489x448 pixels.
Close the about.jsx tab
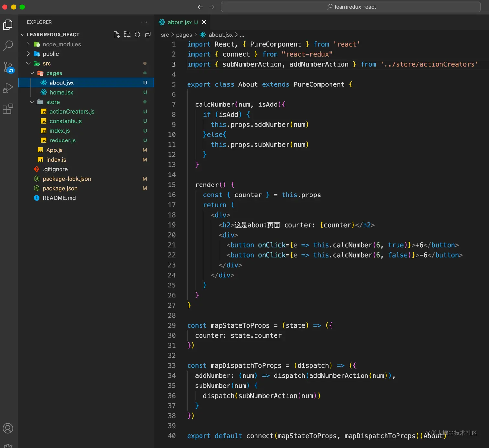tap(204, 22)
